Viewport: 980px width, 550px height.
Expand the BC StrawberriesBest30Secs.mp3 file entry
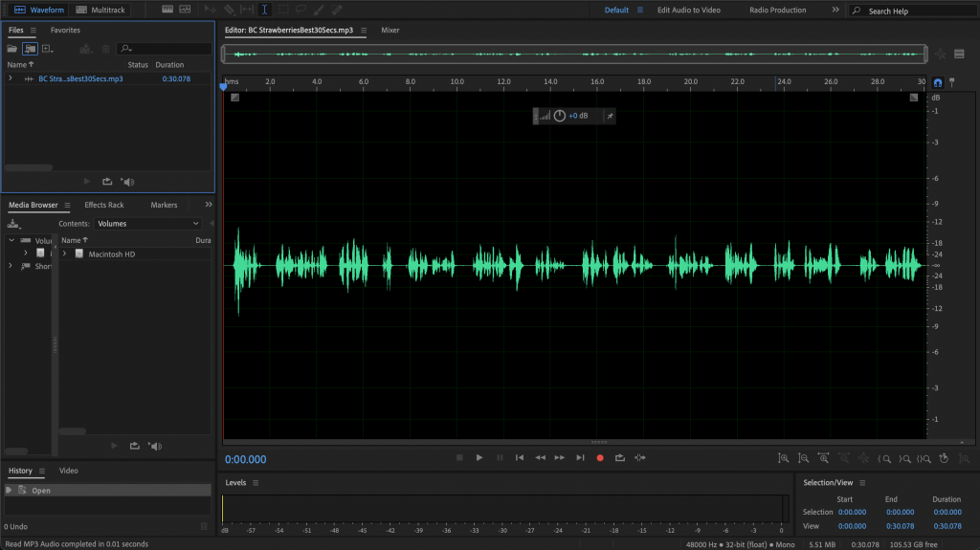coord(11,78)
